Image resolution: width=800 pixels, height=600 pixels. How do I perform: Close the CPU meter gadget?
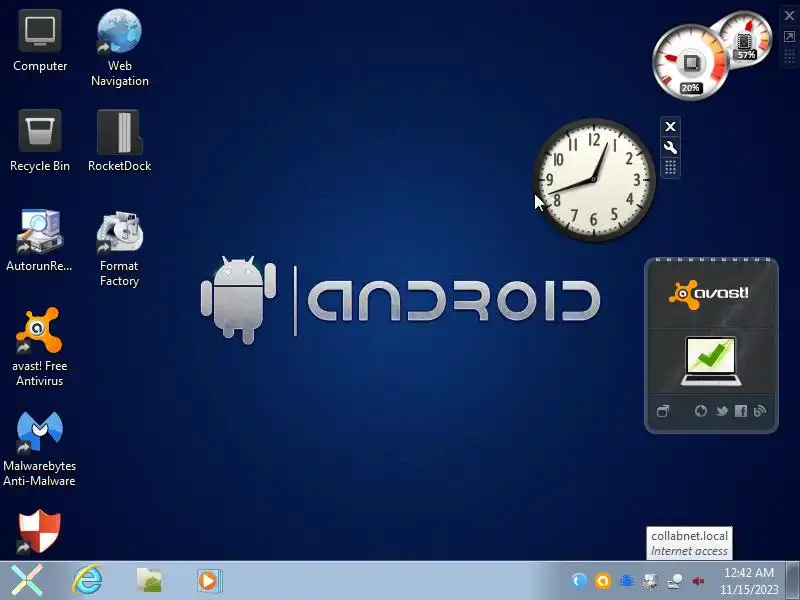click(x=789, y=16)
